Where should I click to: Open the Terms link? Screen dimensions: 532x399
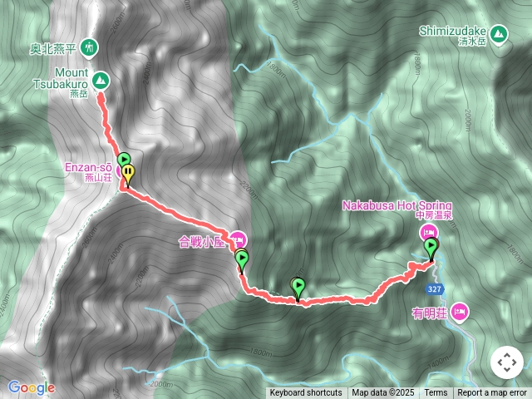coord(436,393)
